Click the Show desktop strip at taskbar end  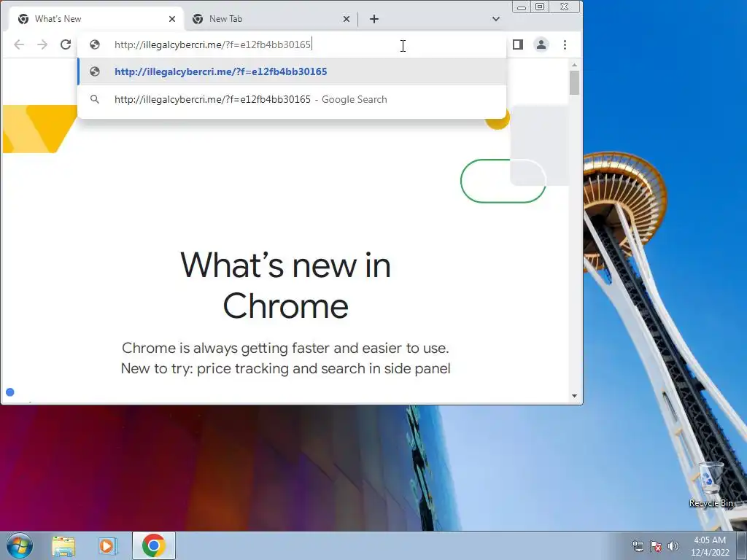(x=741, y=545)
